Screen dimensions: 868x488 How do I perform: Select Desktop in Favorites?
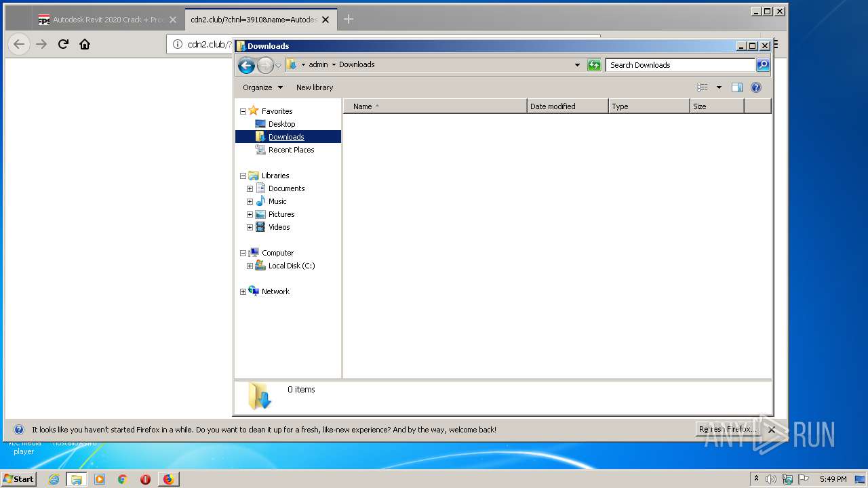281,124
